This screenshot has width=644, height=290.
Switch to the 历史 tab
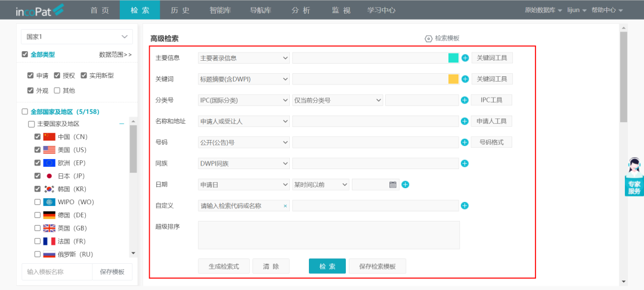[180, 10]
